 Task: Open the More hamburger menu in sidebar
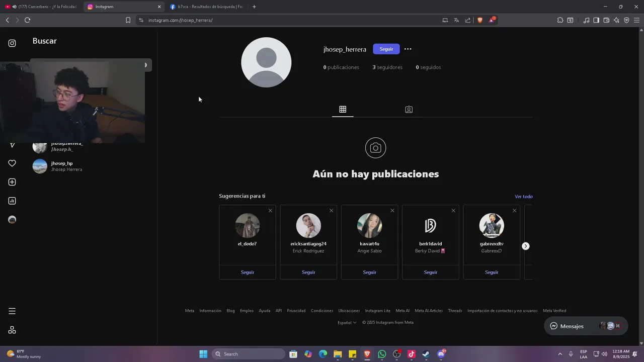coord(12,311)
